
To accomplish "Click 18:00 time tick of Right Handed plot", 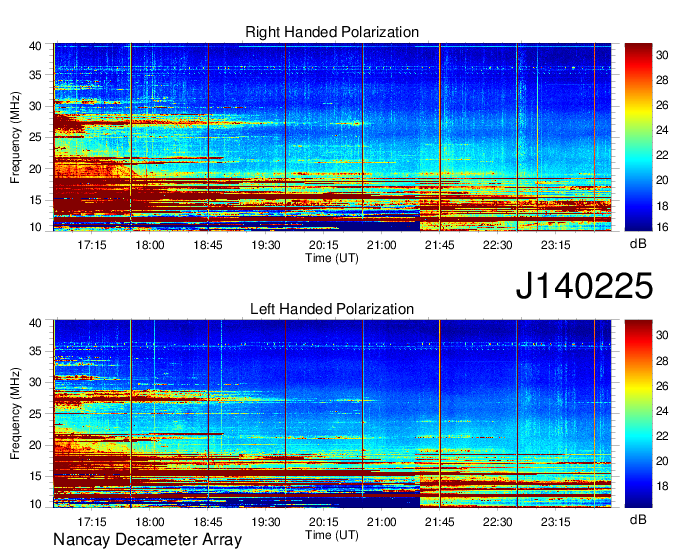I will (x=150, y=245).
